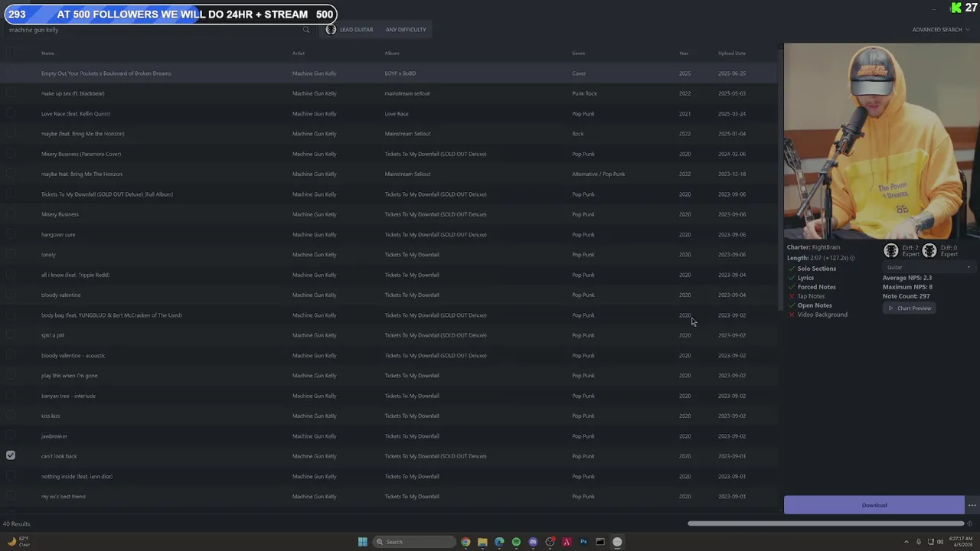Toggle the select-all checkbox in header

[11, 53]
